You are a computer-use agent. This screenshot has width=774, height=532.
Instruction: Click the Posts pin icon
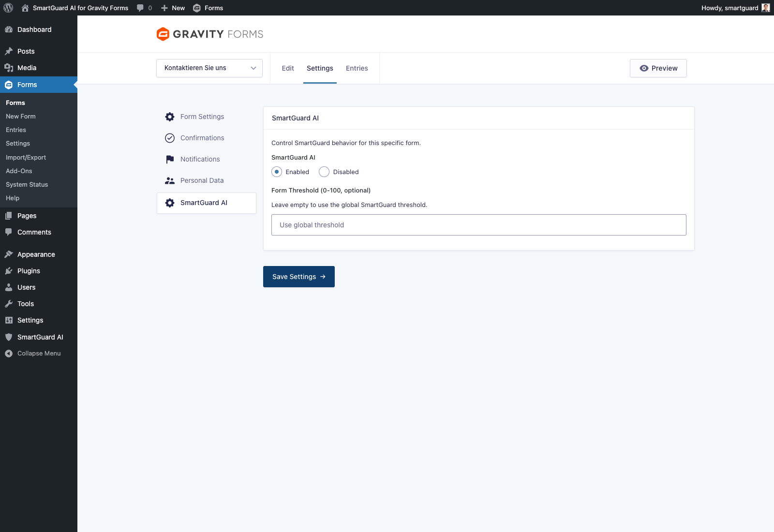point(9,51)
